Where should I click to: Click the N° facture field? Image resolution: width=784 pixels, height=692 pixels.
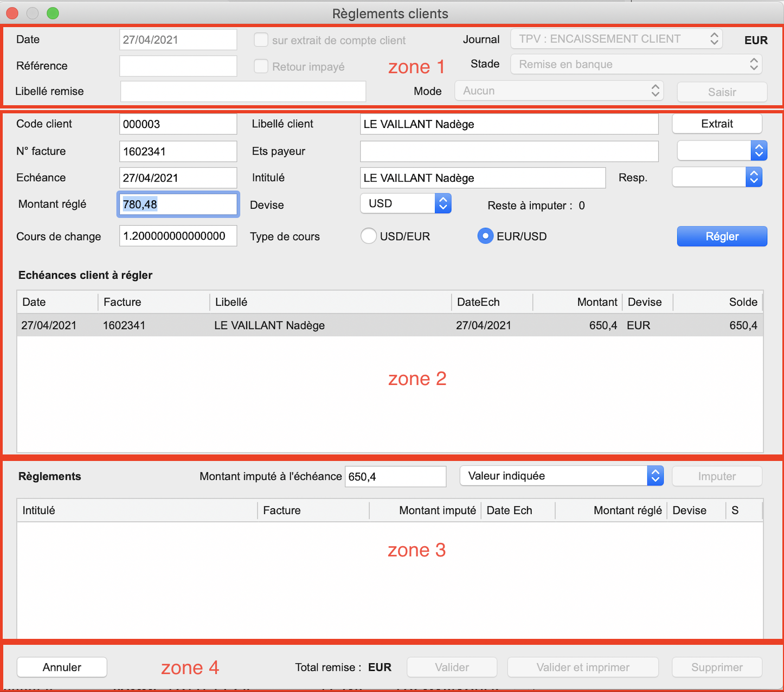pyautogui.click(x=178, y=151)
